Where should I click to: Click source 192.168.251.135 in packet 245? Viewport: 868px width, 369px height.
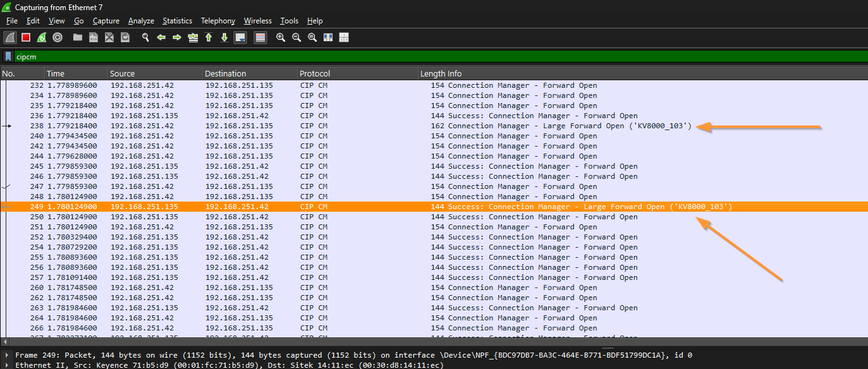144,166
